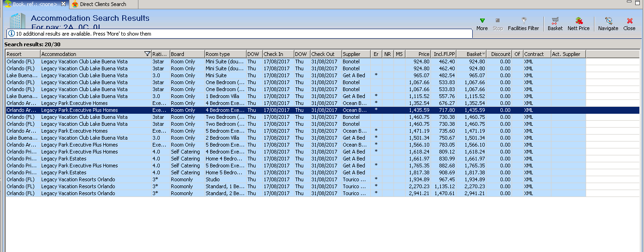Select the Standard, 2 Bedroom Tourico row

pyautogui.click(x=322, y=193)
